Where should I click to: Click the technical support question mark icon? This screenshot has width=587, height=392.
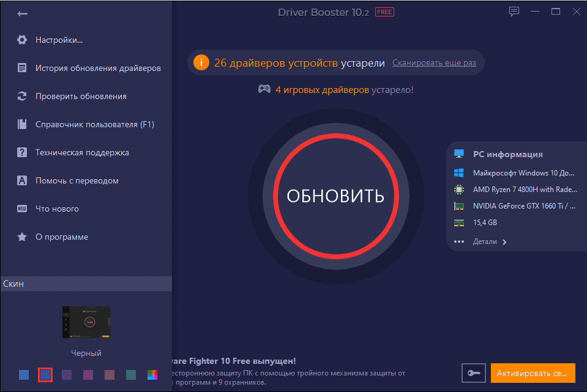point(22,152)
